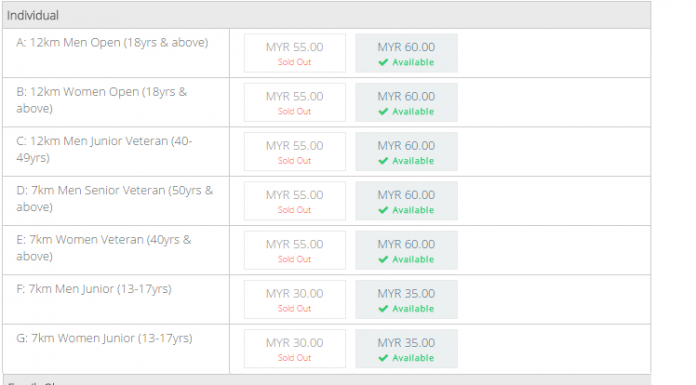Screen dimensions: 696x385
Task: Click the green checkmark in the 12km Women Open row
Action: [x=384, y=111]
